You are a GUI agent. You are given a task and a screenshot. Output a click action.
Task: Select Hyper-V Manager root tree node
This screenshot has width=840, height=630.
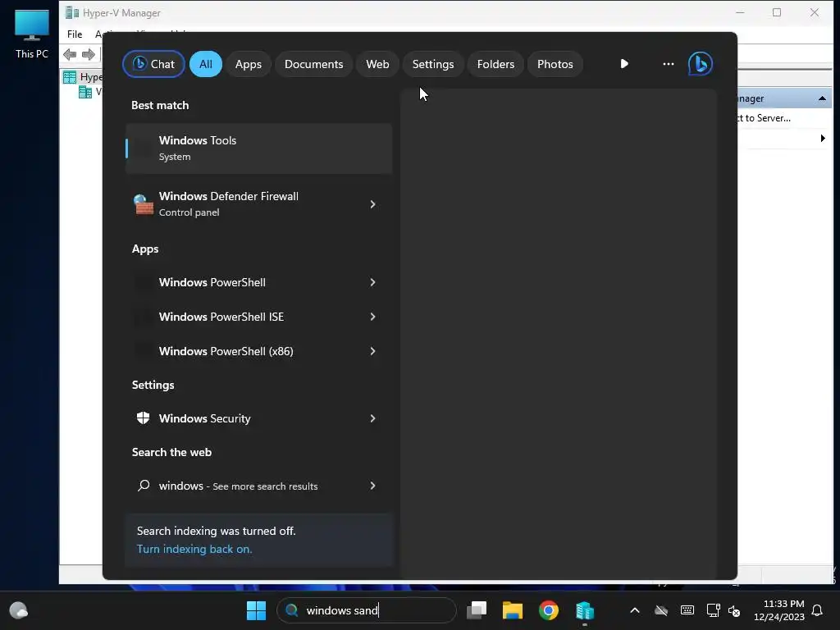click(x=83, y=77)
